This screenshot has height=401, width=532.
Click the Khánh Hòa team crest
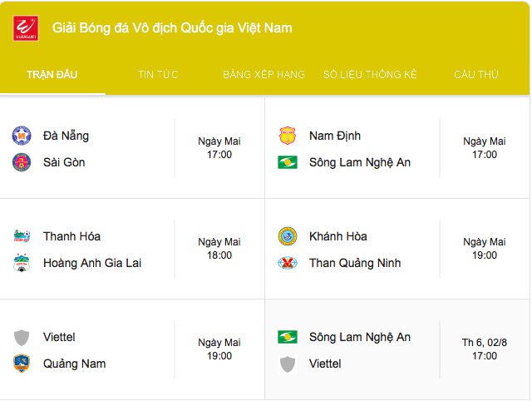(288, 236)
